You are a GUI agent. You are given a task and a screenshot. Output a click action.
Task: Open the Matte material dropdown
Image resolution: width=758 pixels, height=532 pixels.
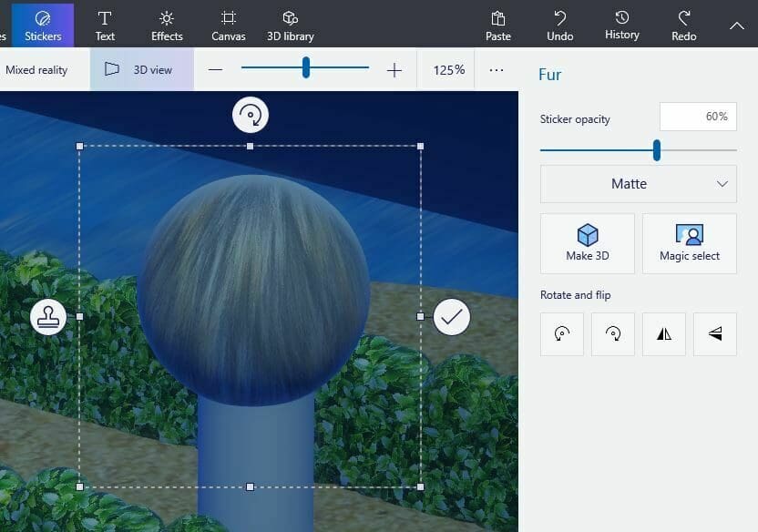[x=638, y=184]
